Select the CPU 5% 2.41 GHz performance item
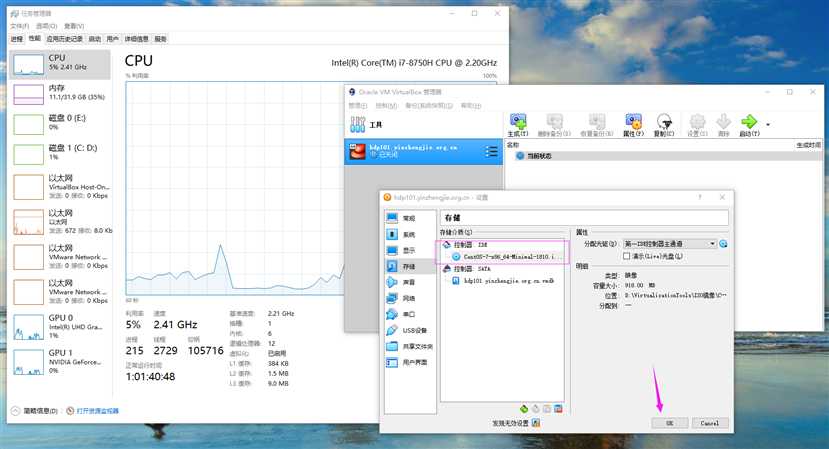 click(60, 65)
